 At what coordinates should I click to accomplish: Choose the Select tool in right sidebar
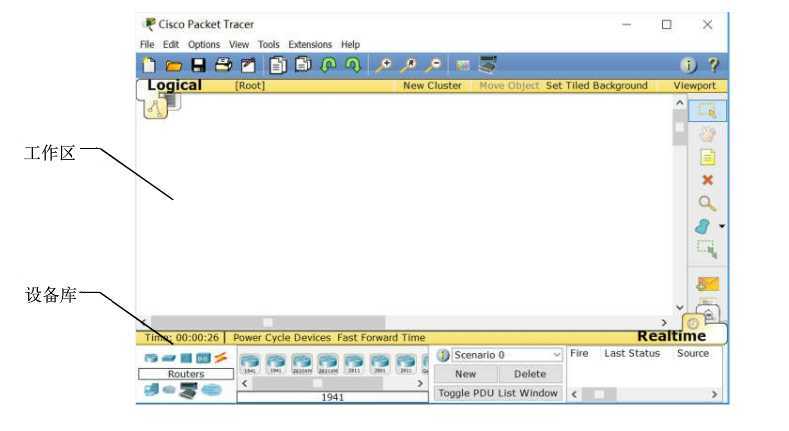click(707, 111)
